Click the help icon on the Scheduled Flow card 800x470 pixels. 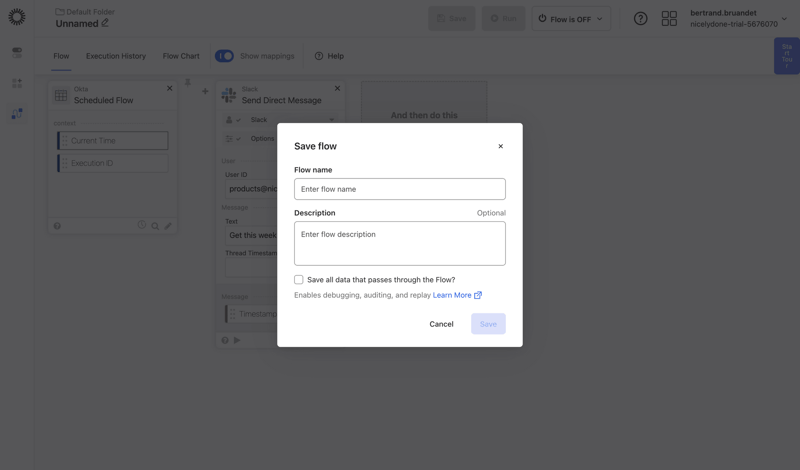(57, 226)
